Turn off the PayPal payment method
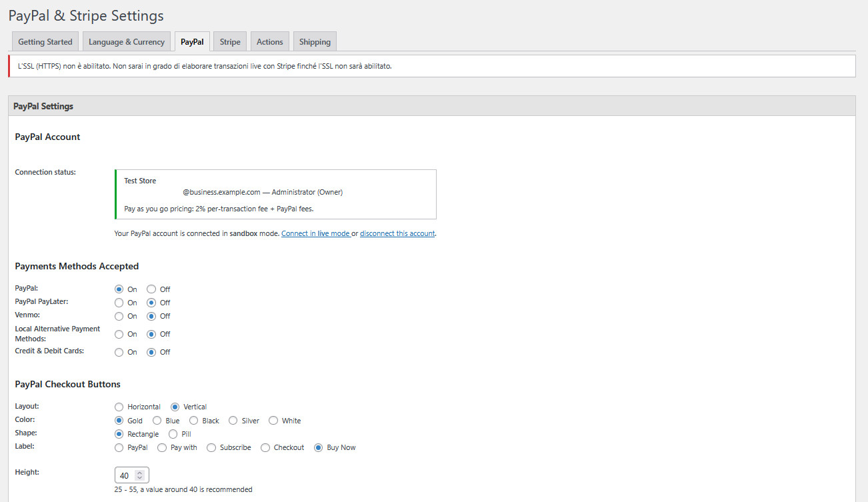This screenshot has width=868, height=502. [x=151, y=289]
